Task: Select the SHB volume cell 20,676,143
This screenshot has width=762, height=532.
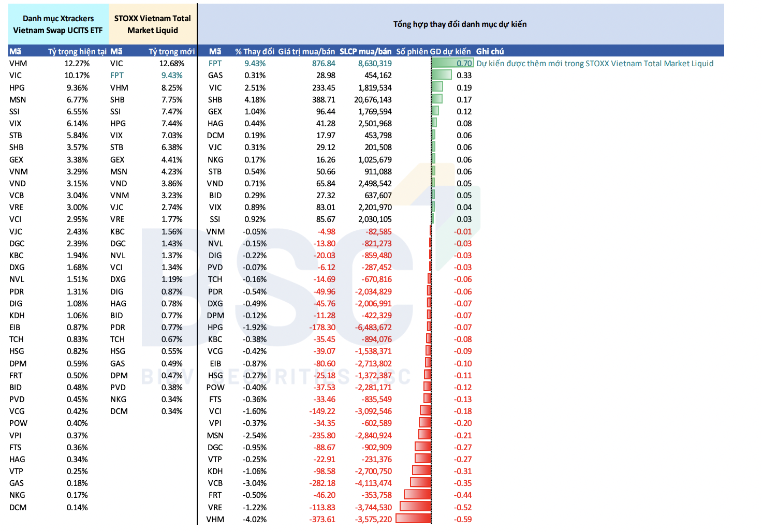Action: 373,99
